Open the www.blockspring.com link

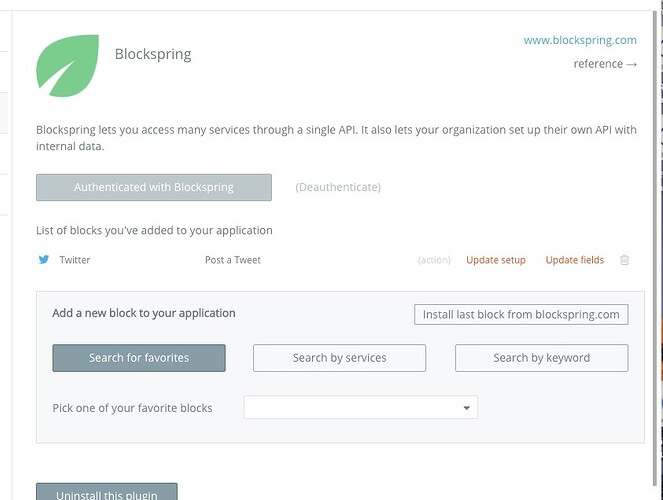coord(580,40)
